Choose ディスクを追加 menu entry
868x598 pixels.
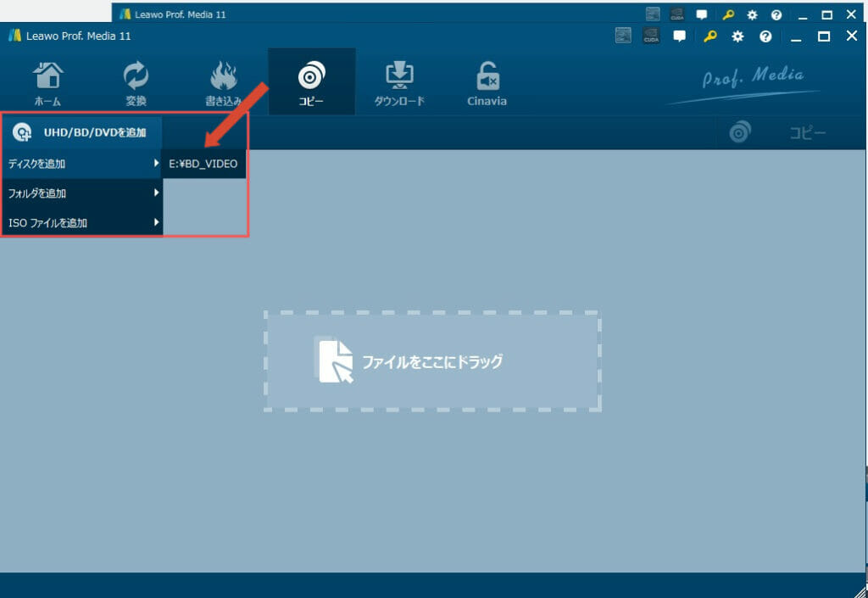[82, 164]
